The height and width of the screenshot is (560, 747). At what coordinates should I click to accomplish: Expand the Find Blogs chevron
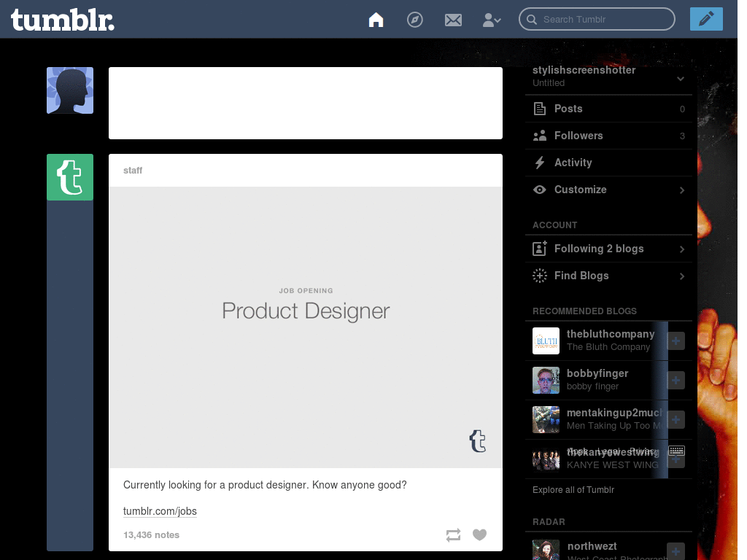coord(682,276)
